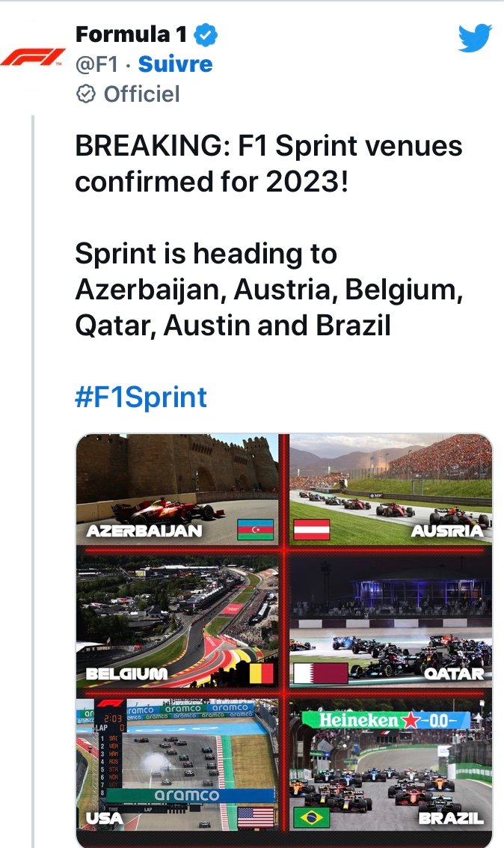Viewport: 504px width, 848px height.
Task: Click the Qatar flag icon
Action: (321, 673)
